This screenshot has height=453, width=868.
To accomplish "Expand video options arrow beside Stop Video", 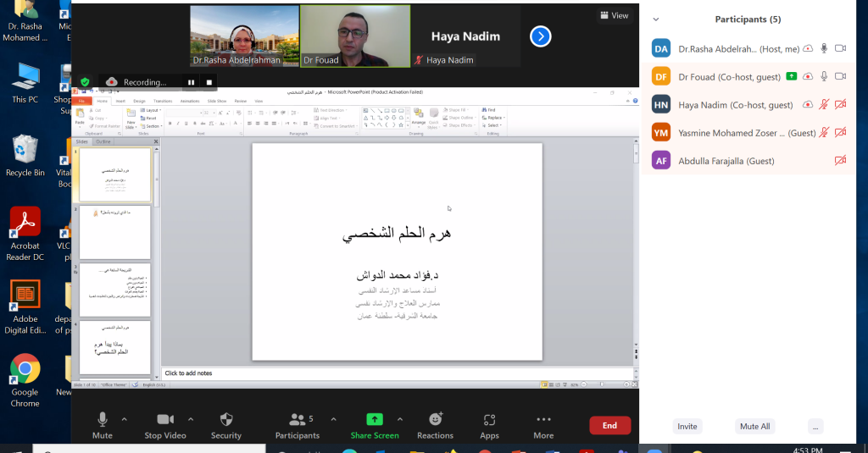I will pos(190,419).
